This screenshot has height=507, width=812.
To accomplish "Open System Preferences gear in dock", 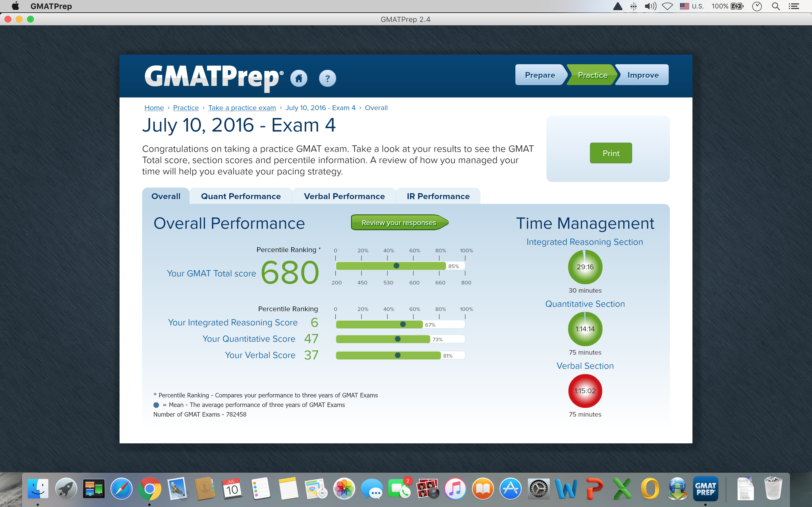I will tap(538, 489).
